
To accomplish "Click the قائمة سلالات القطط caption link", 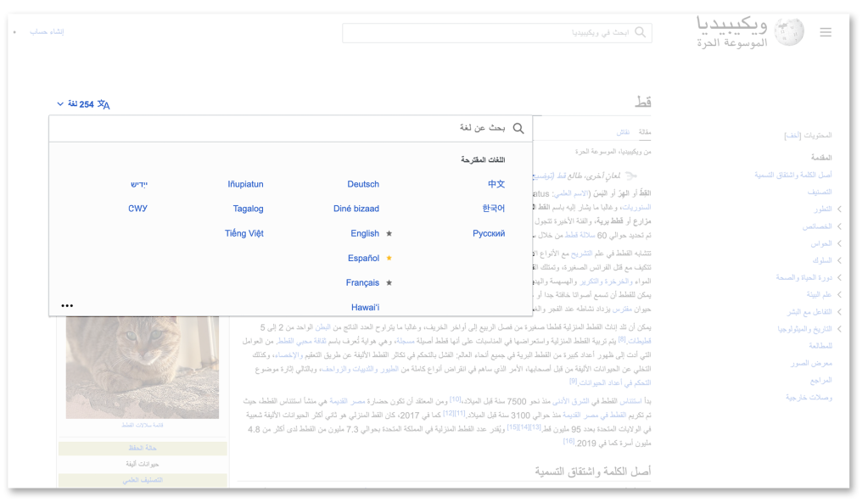I will [x=143, y=425].
